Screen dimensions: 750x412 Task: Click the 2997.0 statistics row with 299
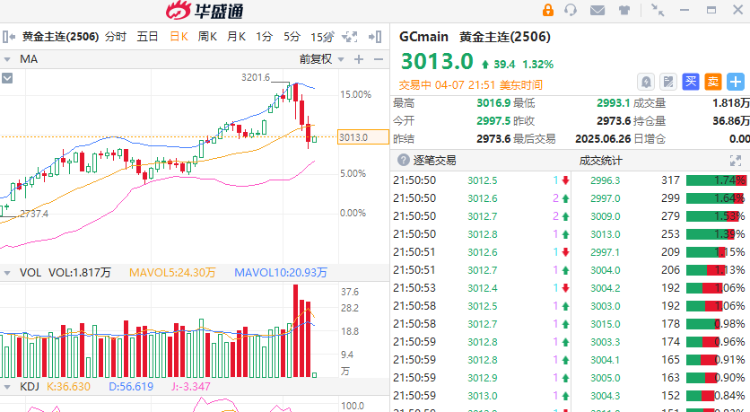coord(662,198)
